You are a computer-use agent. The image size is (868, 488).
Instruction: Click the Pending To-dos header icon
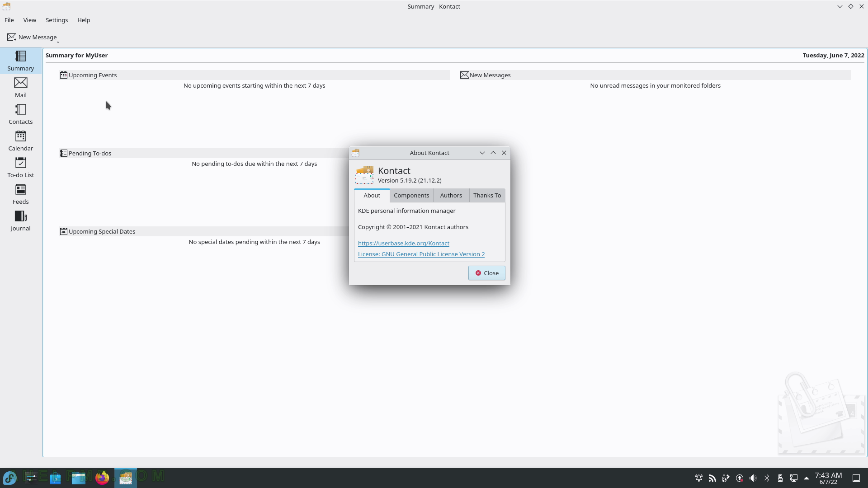tap(64, 153)
